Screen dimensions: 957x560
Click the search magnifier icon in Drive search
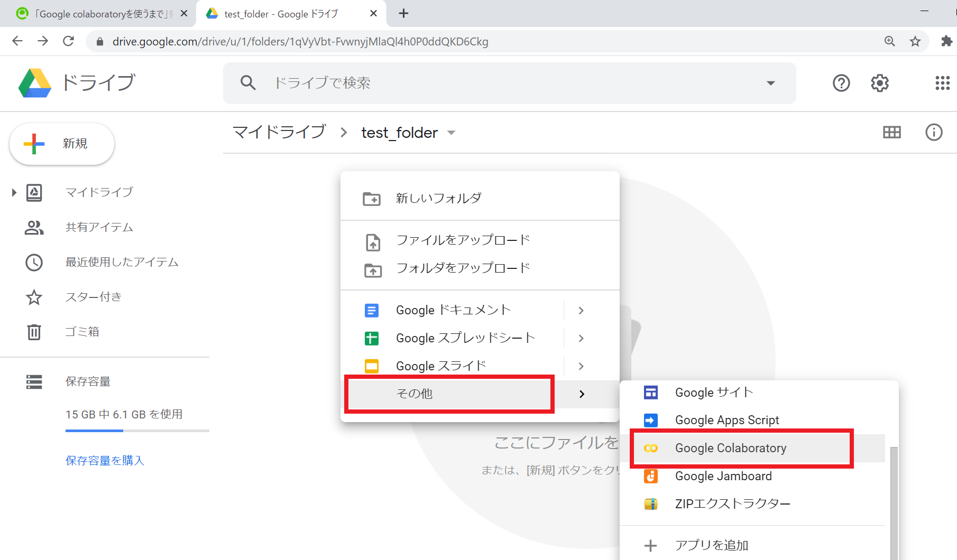248,82
